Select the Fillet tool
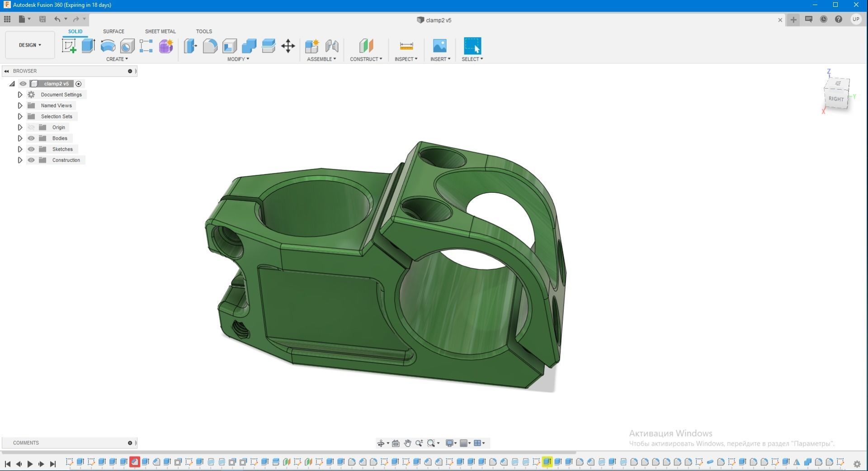Viewport: 868px width, 471px height. point(210,46)
